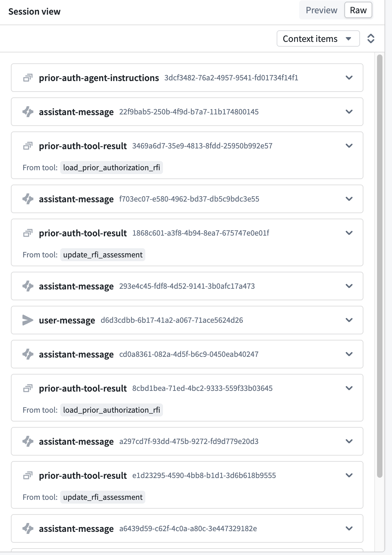
Task: Expand assistant-message cd0a8361 chevron
Action: (349, 354)
